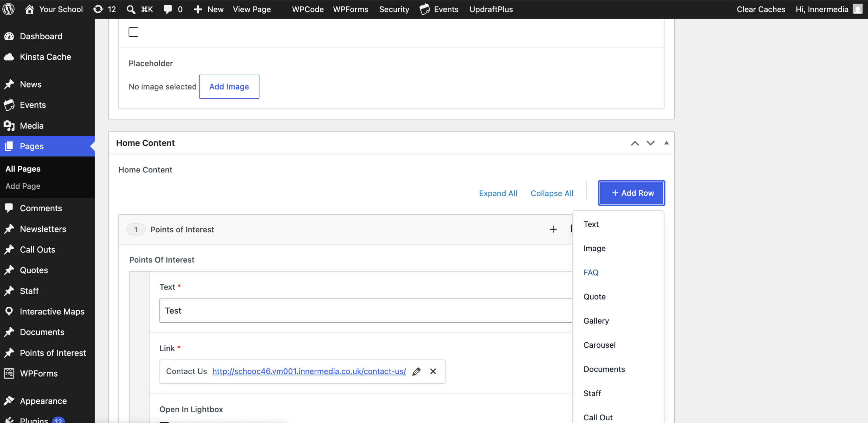868x423 pixels.
Task: Choose Call Out layout from the menu
Action: (x=598, y=417)
